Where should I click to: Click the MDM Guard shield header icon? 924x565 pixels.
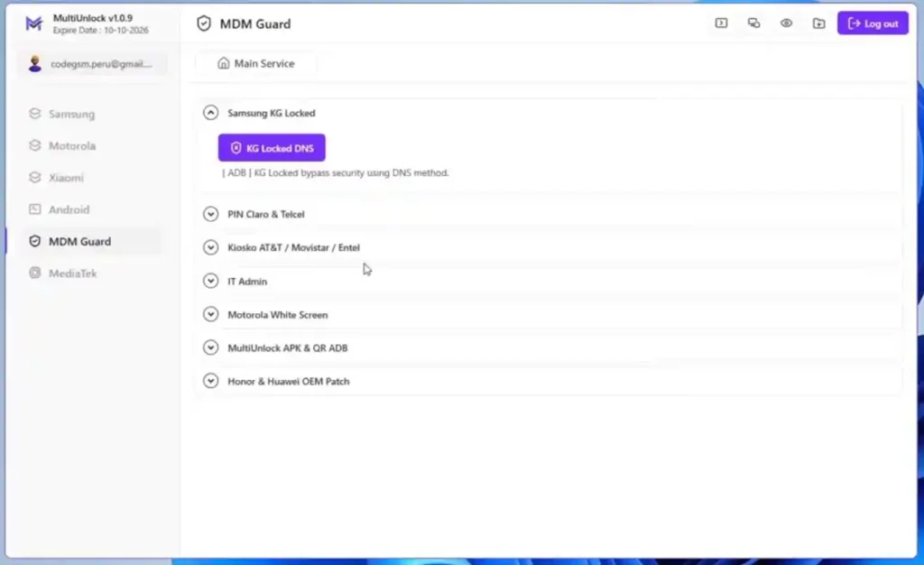point(204,23)
